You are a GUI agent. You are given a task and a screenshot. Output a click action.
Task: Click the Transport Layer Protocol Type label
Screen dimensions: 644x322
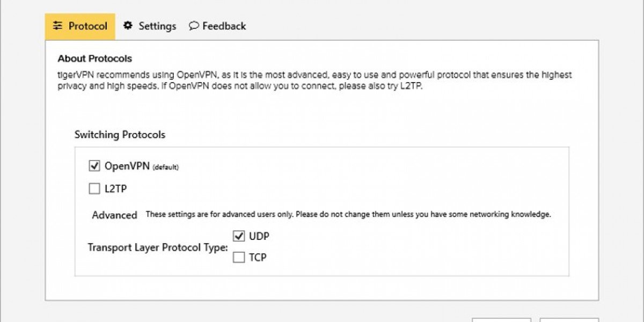pos(158,247)
